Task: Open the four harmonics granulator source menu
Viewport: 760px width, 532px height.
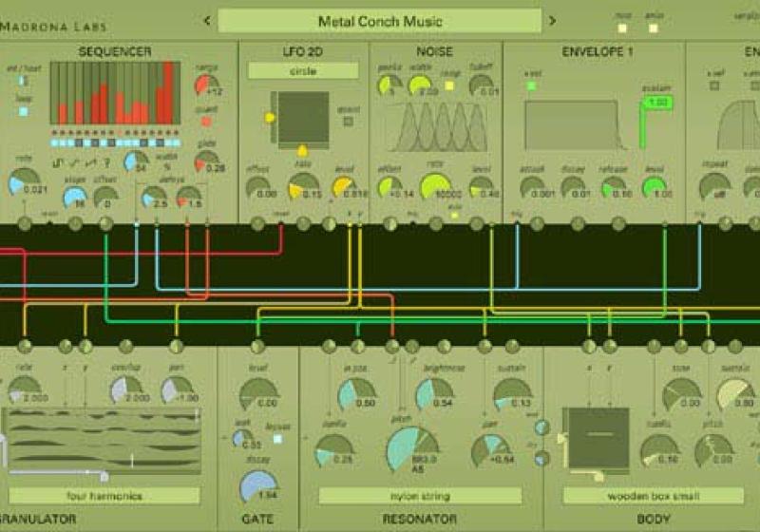Action: click(x=104, y=496)
